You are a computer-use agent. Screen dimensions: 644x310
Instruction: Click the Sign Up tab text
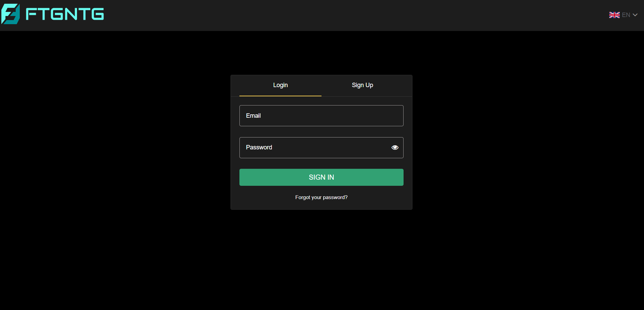point(362,85)
